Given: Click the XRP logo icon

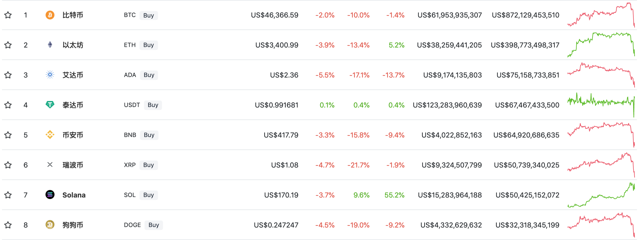Looking at the screenshot, I should click(50, 164).
